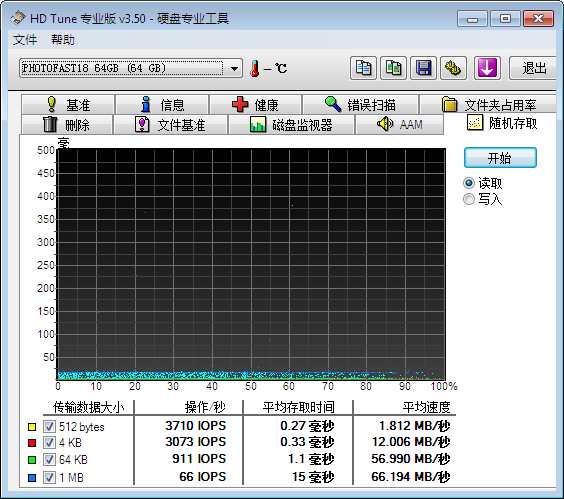Open the AAM speaker tab

[399, 124]
